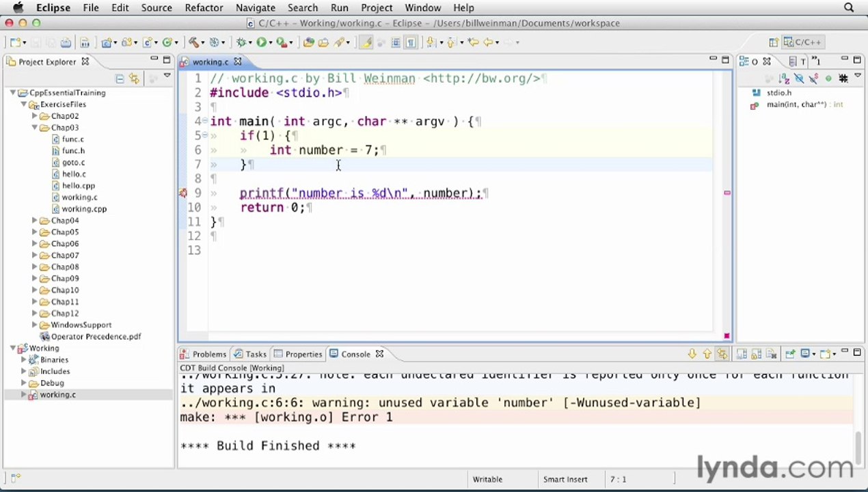The height and width of the screenshot is (492, 868).
Task: Click Previous Annotation toolbar icon
Action: 451,42
